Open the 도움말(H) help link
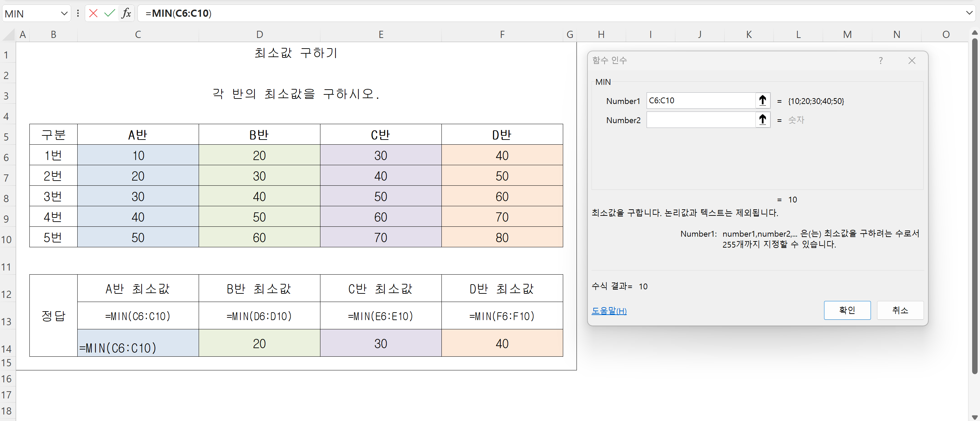Screen dimensions: 980x421 (x=609, y=311)
